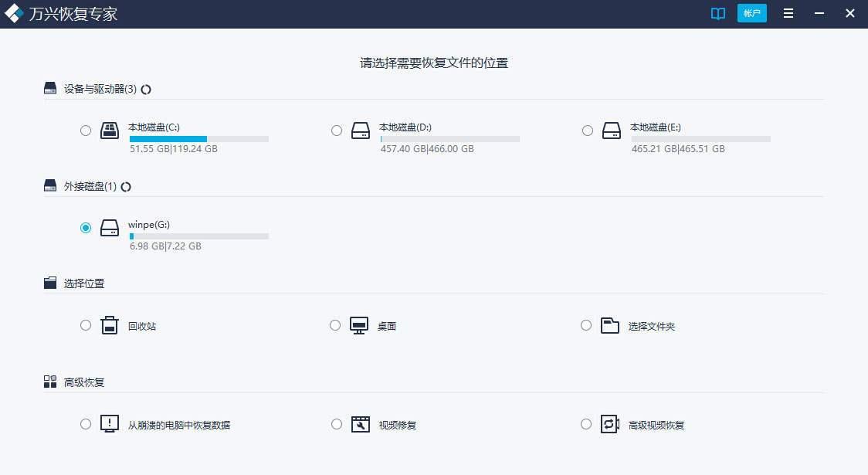Image resolution: width=868 pixels, height=475 pixels.
Task: Open the user guide book icon
Action: [x=717, y=13]
